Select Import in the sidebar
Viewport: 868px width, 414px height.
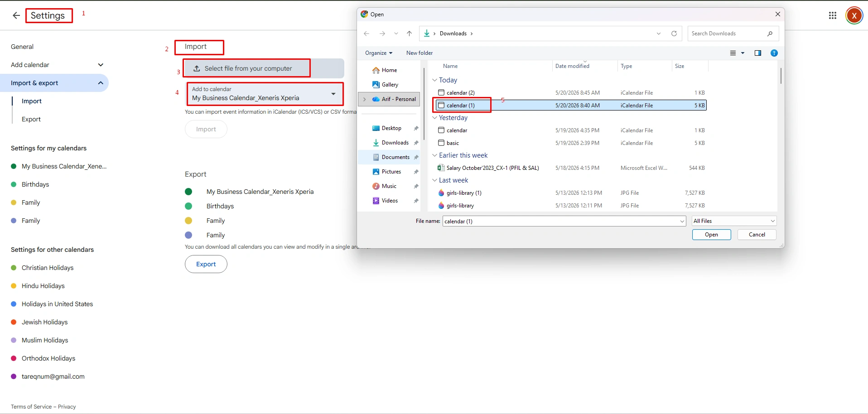32,101
